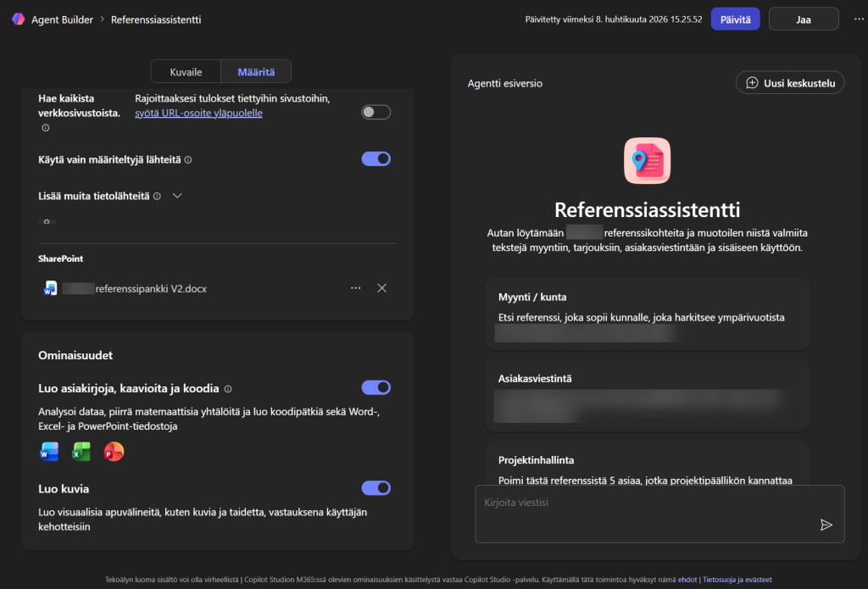Click the PowerPoint icon under document creation
The image size is (868, 589).
point(114,452)
